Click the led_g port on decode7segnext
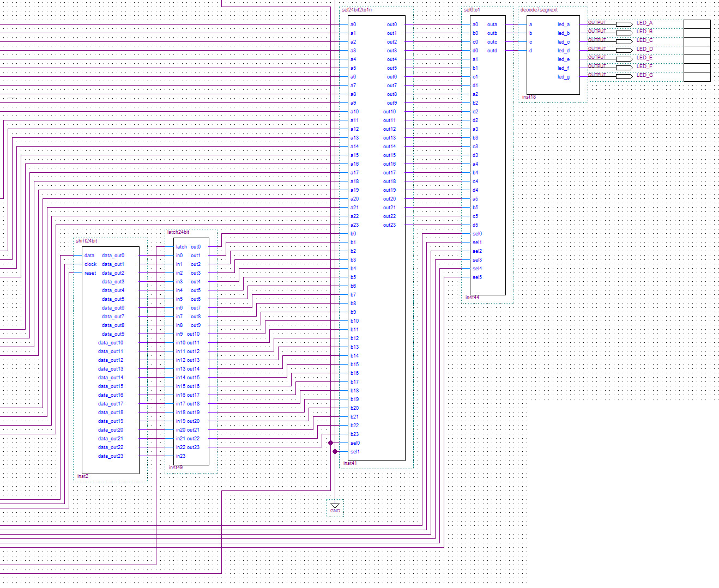Viewport: 719px width, 588px height. pyautogui.click(x=563, y=77)
